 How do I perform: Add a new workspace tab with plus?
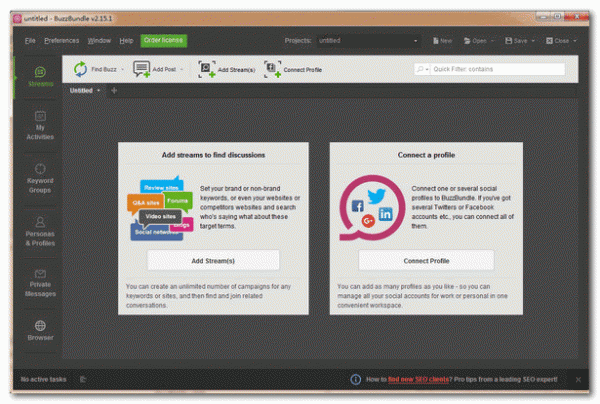tap(114, 91)
